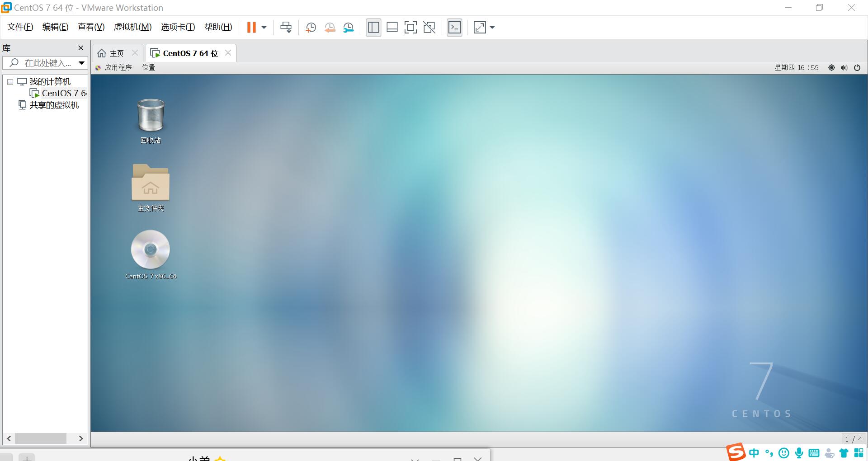Viewport: 868px width, 461px height.
Task: Toggle Chinese punctuation mode button
Action: coord(769,453)
